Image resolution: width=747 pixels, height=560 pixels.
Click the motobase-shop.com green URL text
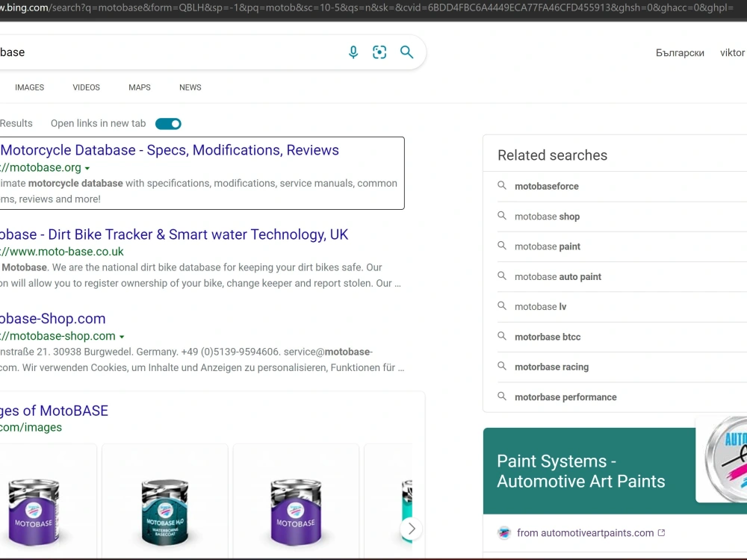[58, 336]
